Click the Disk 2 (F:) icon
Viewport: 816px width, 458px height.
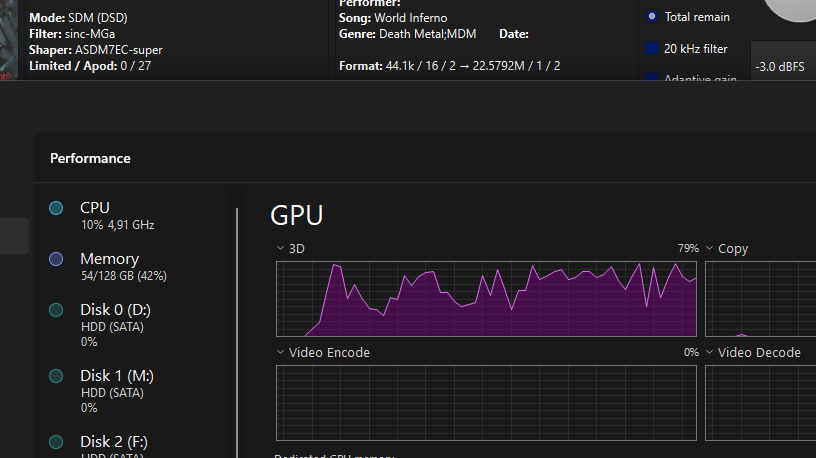tap(56, 442)
